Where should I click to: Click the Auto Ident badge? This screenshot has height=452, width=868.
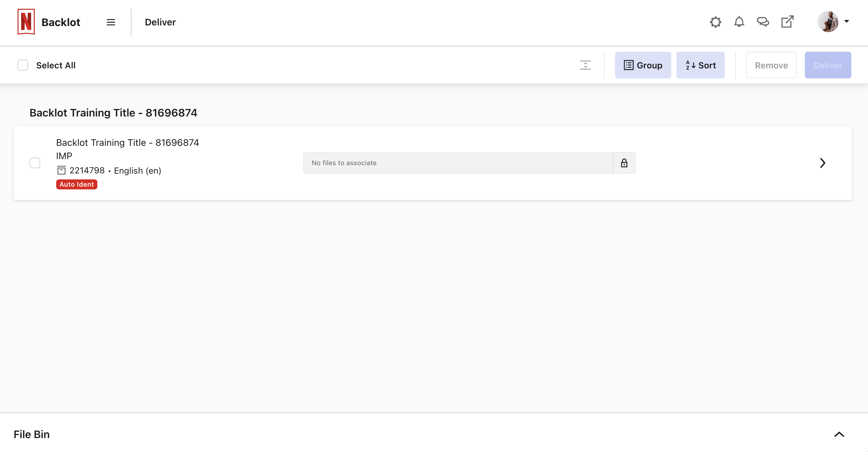(77, 184)
